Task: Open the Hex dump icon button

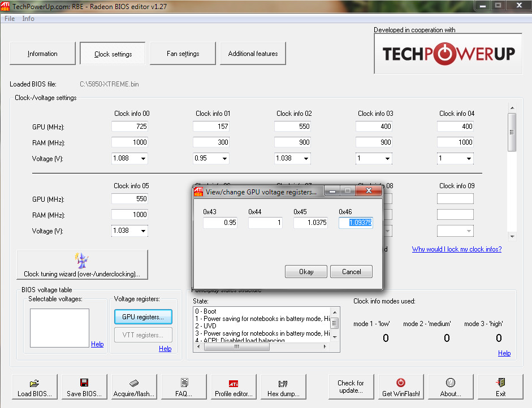Action: pos(283,387)
